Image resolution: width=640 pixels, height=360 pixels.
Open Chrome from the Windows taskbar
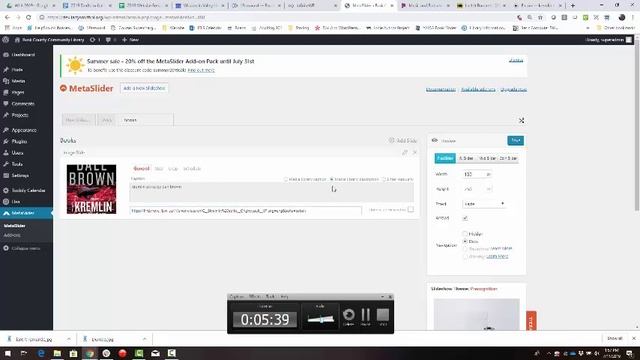(90, 353)
